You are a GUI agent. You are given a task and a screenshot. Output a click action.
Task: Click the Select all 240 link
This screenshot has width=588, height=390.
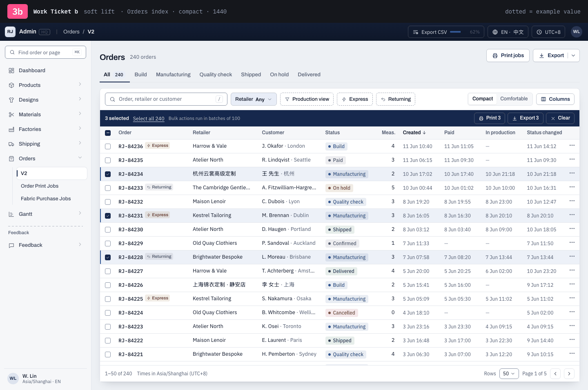point(149,119)
